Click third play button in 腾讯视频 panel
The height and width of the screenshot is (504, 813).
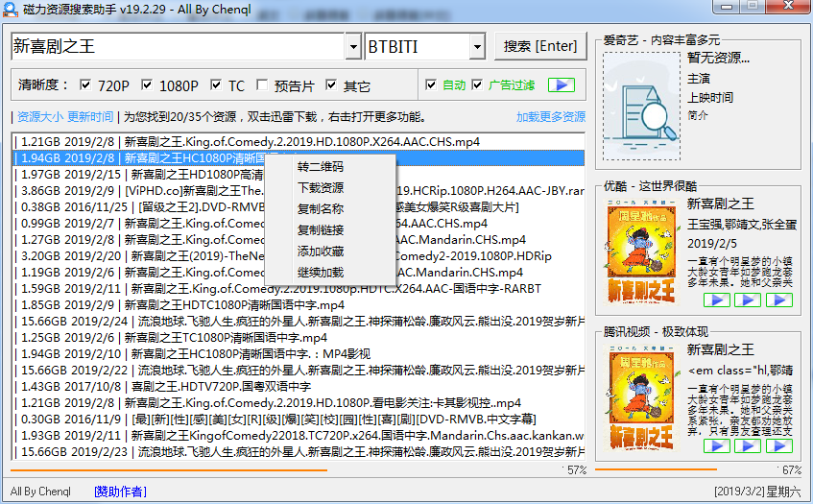(779, 446)
